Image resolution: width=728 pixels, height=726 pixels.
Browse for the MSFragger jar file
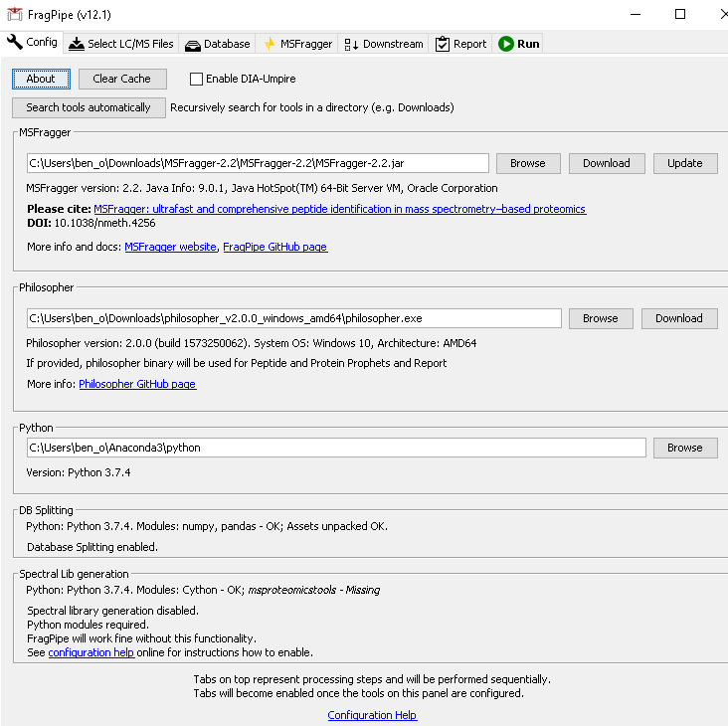point(527,163)
